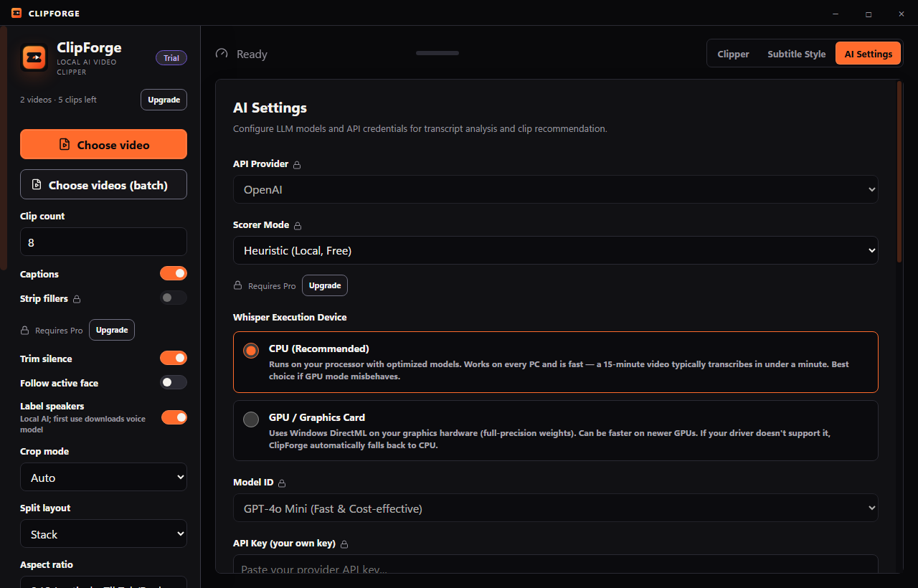
Task: Click the API Key input field
Action: point(556,564)
